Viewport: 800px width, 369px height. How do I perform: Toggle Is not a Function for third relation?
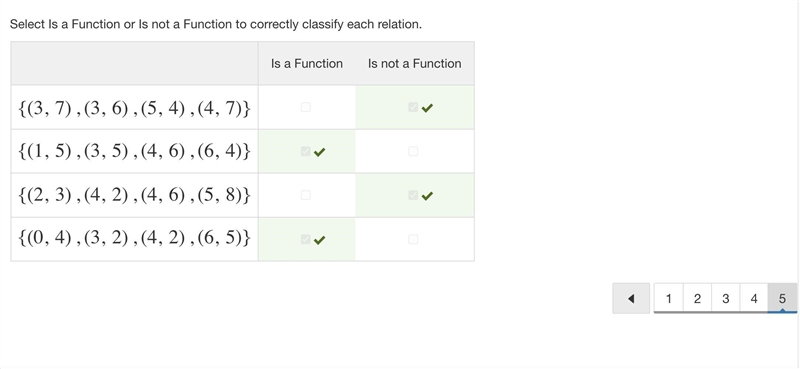tap(413, 195)
